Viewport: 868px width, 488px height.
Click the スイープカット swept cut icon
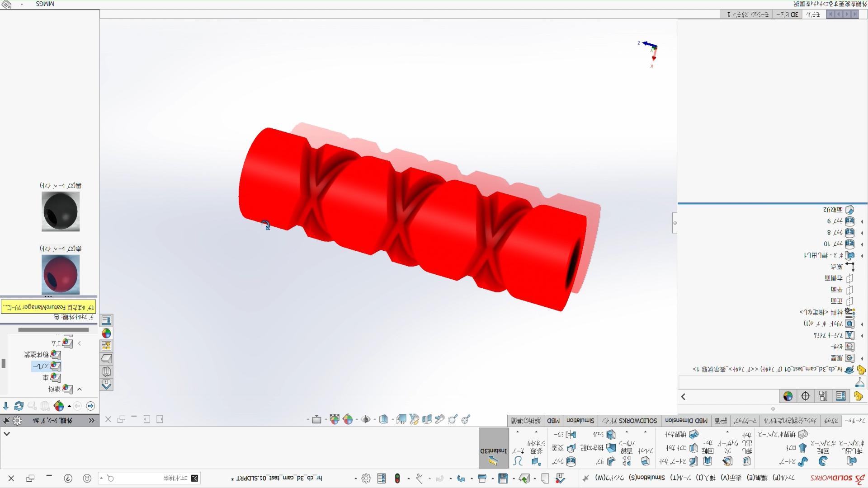[x=693, y=461]
